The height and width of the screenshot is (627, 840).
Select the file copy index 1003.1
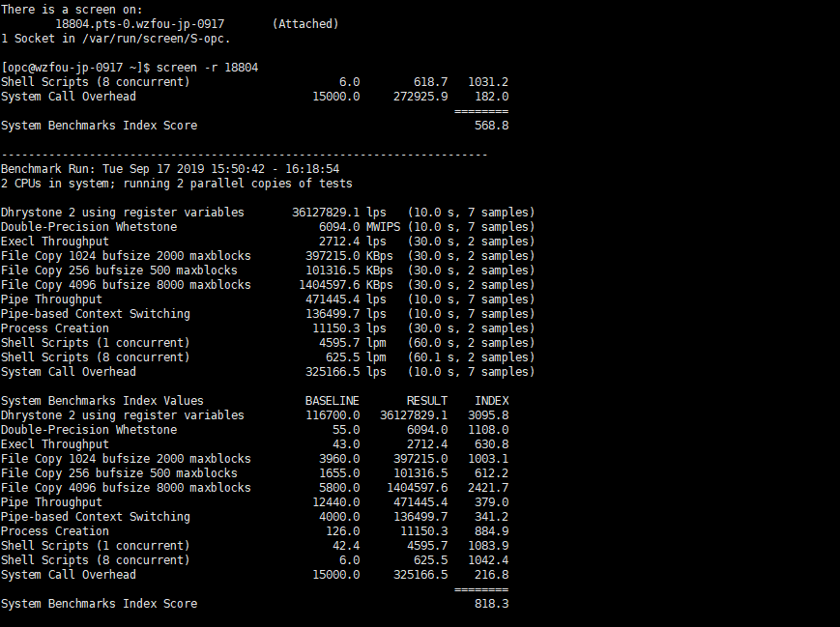tap(488, 458)
